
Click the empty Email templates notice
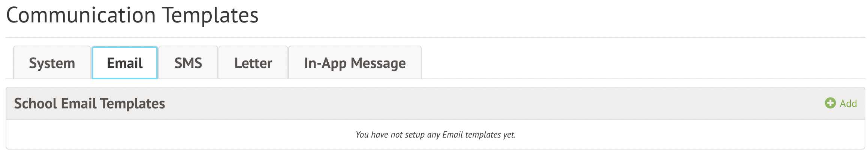click(x=435, y=135)
